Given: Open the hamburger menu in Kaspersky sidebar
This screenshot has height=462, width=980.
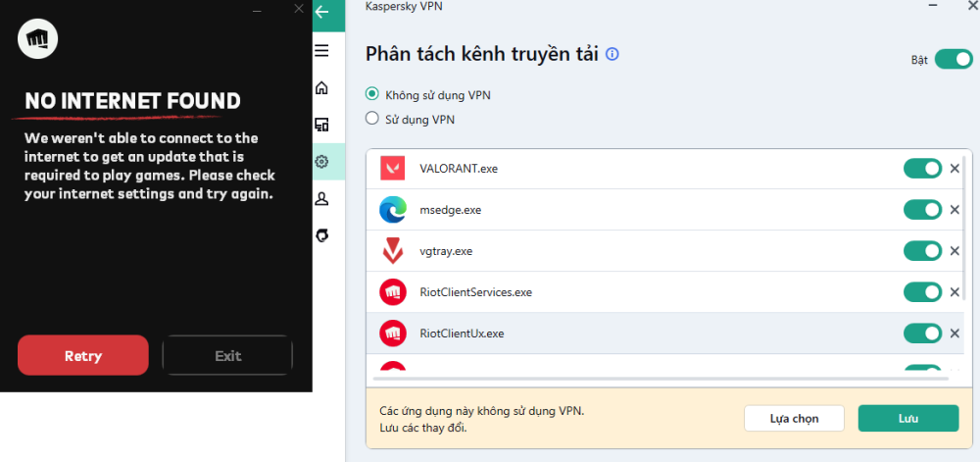Looking at the screenshot, I should point(321,51).
